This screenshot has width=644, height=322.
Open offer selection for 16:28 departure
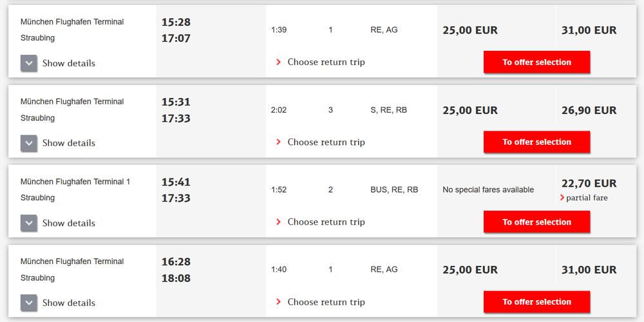click(x=537, y=302)
